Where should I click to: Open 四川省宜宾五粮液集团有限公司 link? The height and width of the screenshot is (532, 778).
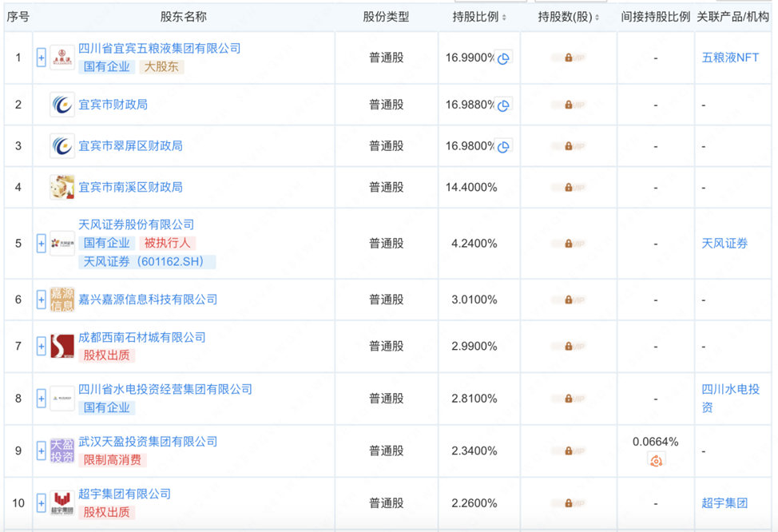tap(159, 48)
